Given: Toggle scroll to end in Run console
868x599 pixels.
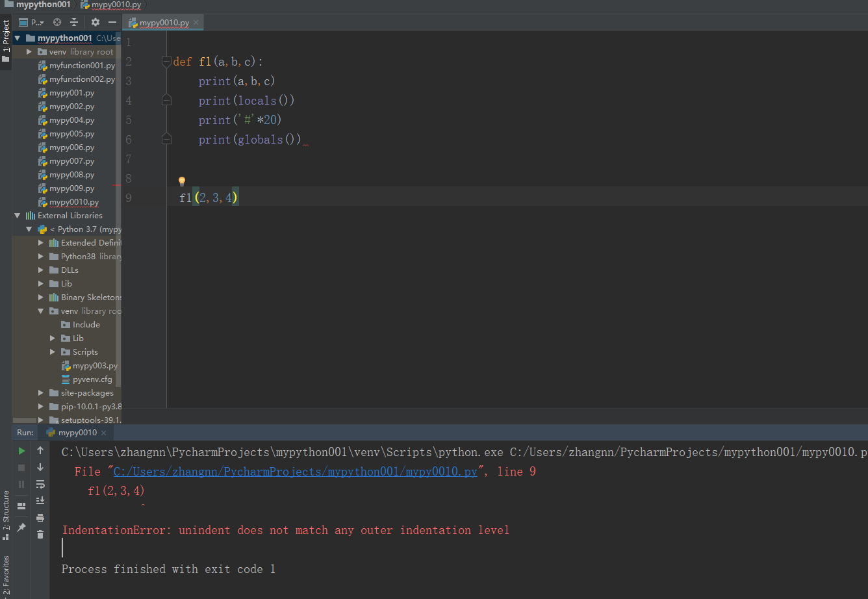Looking at the screenshot, I should coord(40,500).
